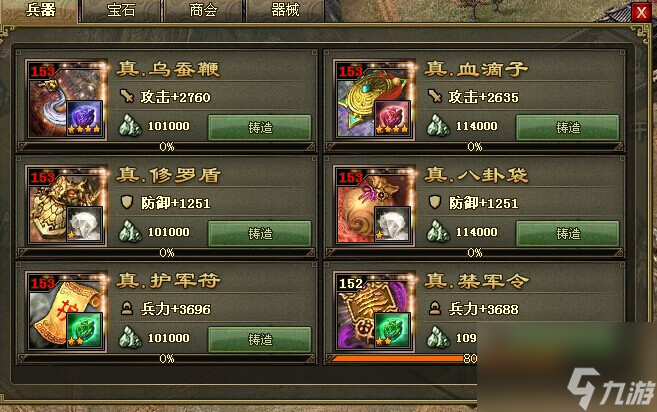The width and height of the screenshot is (657, 412).
Task: Click 铸造 button for 真.血滴子
Action: [x=568, y=127]
